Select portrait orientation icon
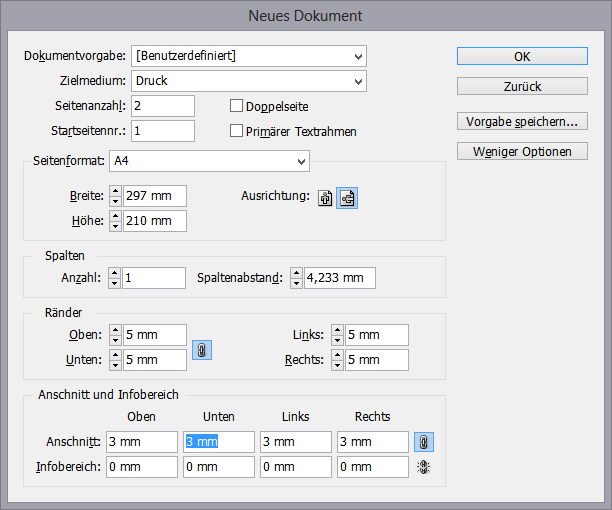Image resolution: width=612 pixels, height=510 pixels. tap(325, 198)
